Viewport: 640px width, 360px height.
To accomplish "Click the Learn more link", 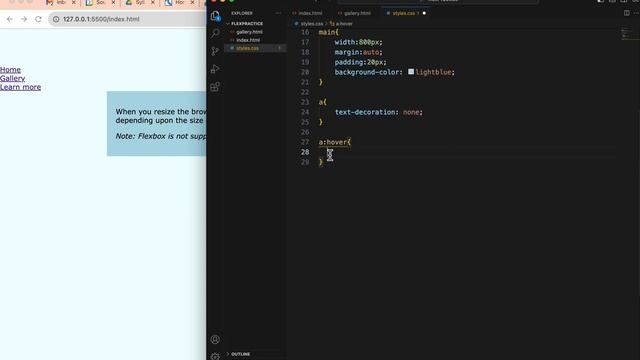I will coord(20,87).
